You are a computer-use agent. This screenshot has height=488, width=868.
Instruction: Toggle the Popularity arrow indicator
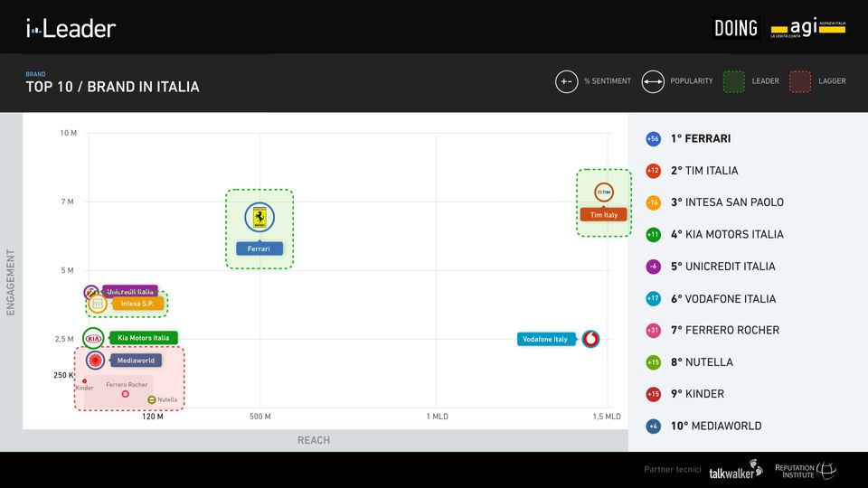653,81
